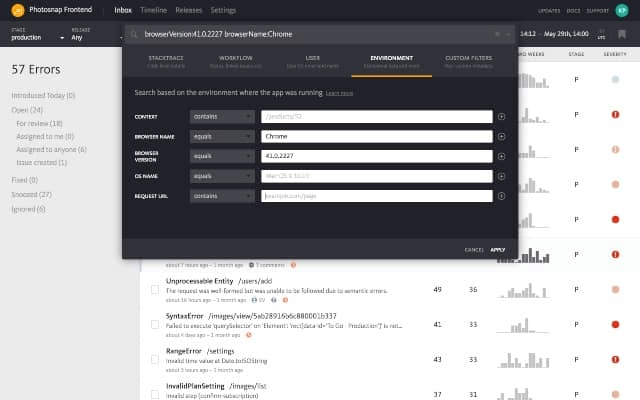
Task: Add another Browser Name filter with plus icon
Action: [x=502, y=136]
